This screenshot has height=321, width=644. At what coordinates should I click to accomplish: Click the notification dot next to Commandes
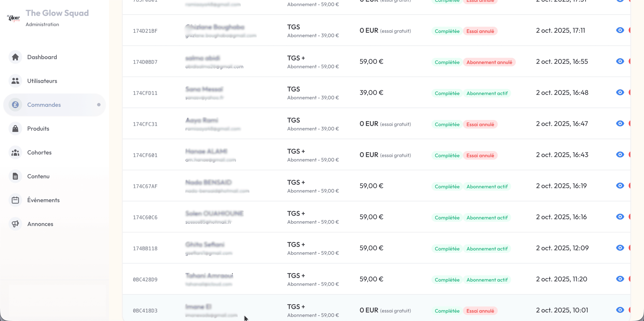[99, 105]
